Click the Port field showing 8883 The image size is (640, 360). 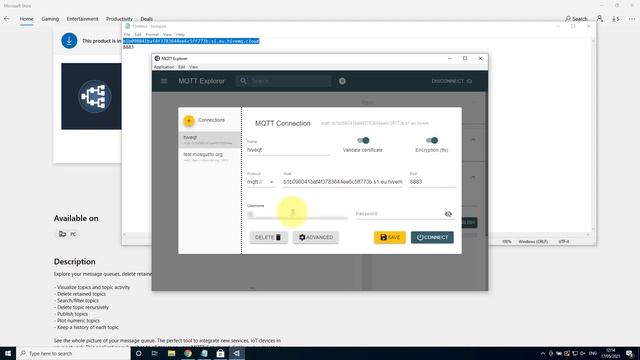(x=432, y=182)
